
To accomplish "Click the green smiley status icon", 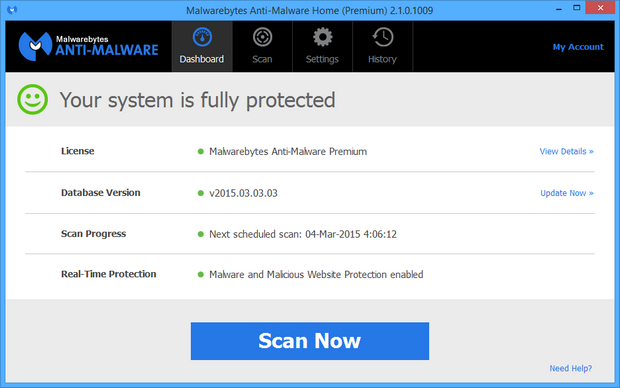I will coord(32,99).
